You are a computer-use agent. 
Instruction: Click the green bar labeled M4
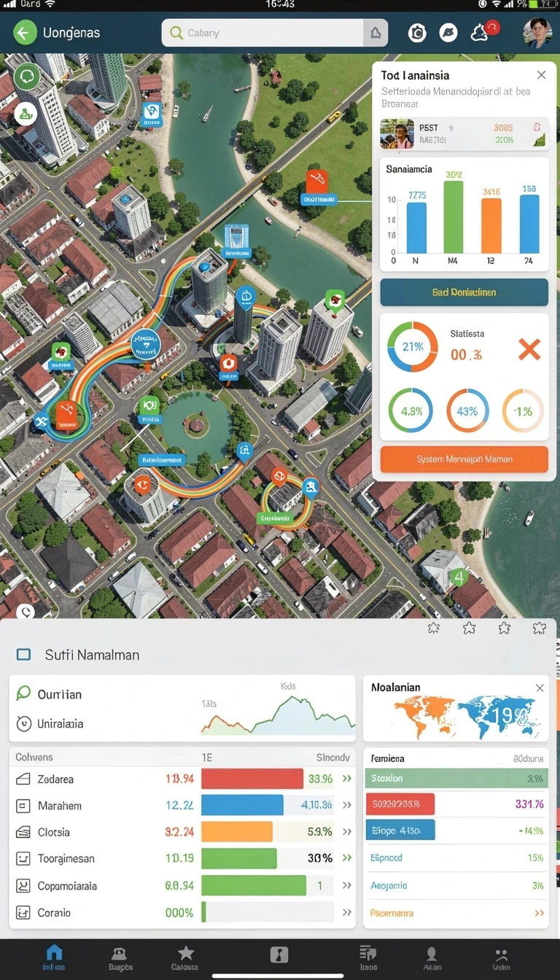coord(454,217)
